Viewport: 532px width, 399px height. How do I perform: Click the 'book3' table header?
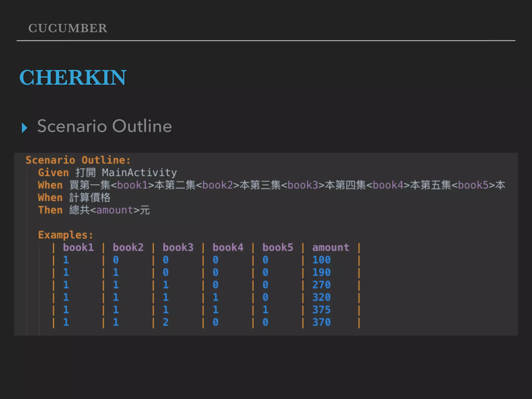click(178, 248)
